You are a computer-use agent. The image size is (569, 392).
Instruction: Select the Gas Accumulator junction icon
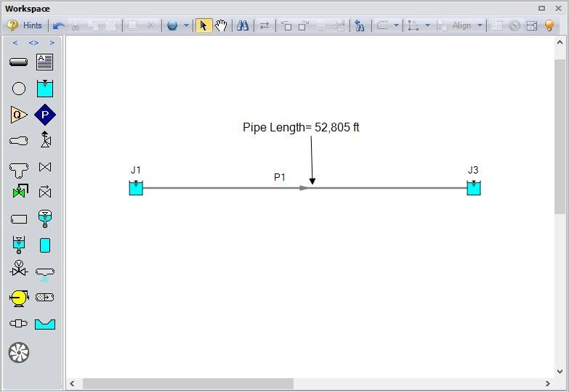[x=45, y=219]
